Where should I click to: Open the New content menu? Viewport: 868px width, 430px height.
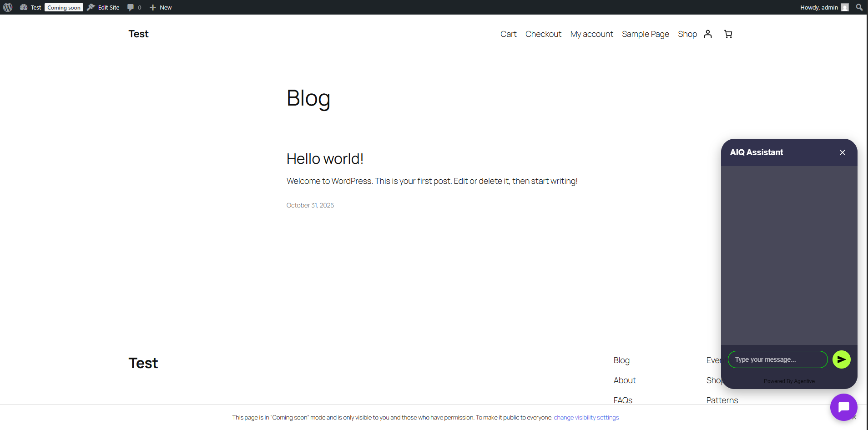[161, 7]
